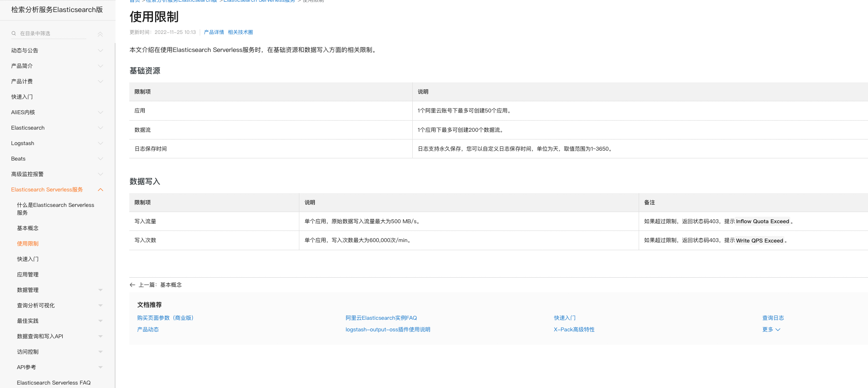Click the search magnifier icon in sidebar

(x=14, y=33)
